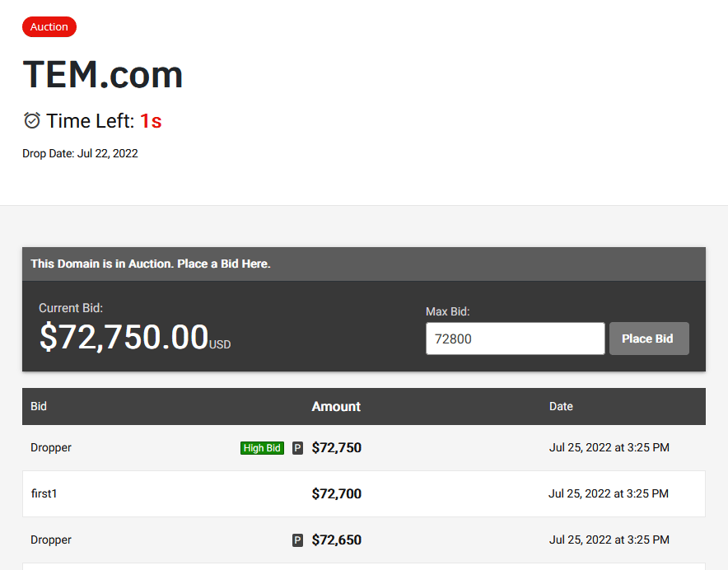Click the red Auction label
This screenshot has width=728, height=570.
coord(49,27)
